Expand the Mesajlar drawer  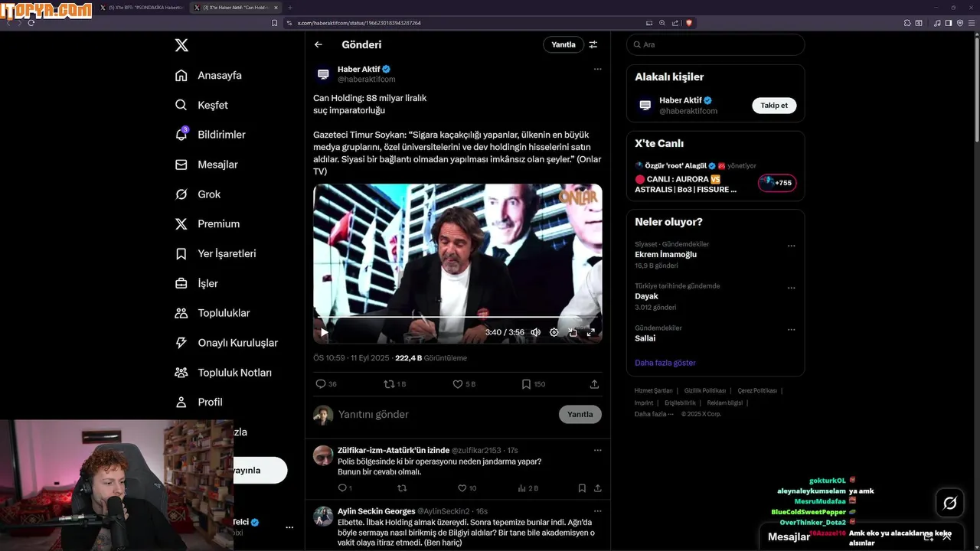point(947,536)
